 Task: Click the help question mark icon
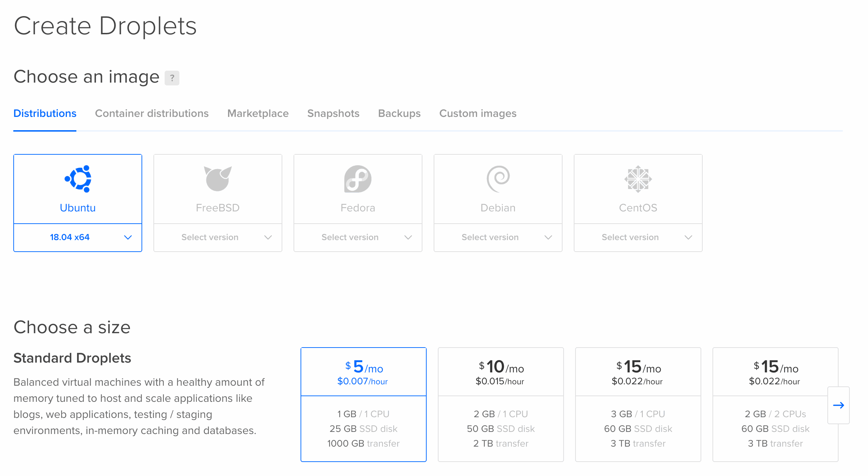[172, 78]
